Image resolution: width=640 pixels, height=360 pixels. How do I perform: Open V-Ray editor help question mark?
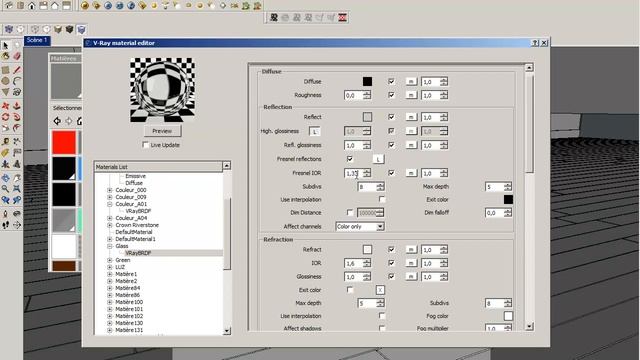click(535, 43)
